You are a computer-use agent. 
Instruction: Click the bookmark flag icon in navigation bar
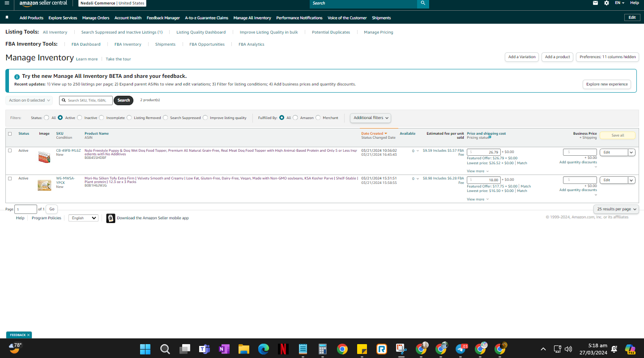pos(7,17)
